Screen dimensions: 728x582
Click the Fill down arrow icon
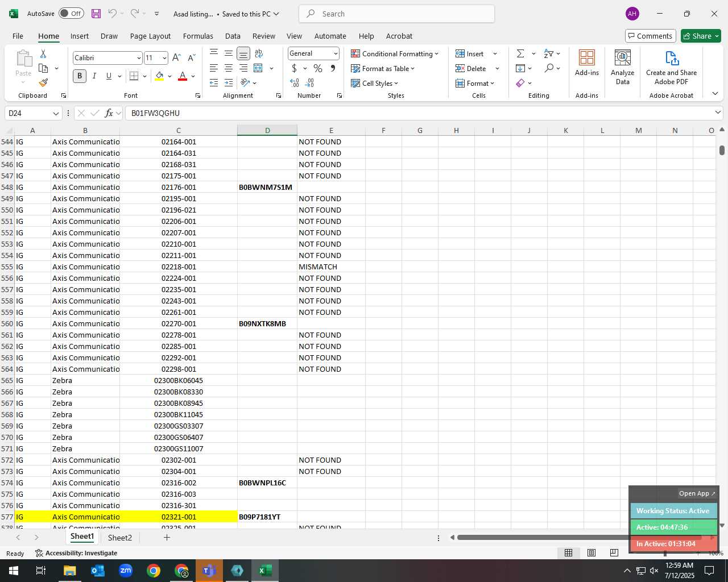tap(520, 68)
